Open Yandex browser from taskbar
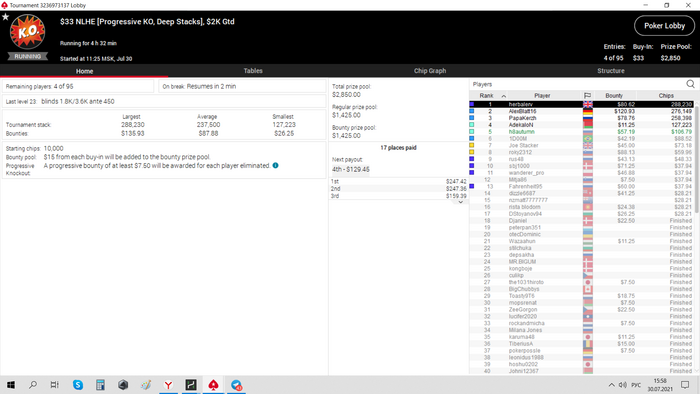 coord(168,385)
